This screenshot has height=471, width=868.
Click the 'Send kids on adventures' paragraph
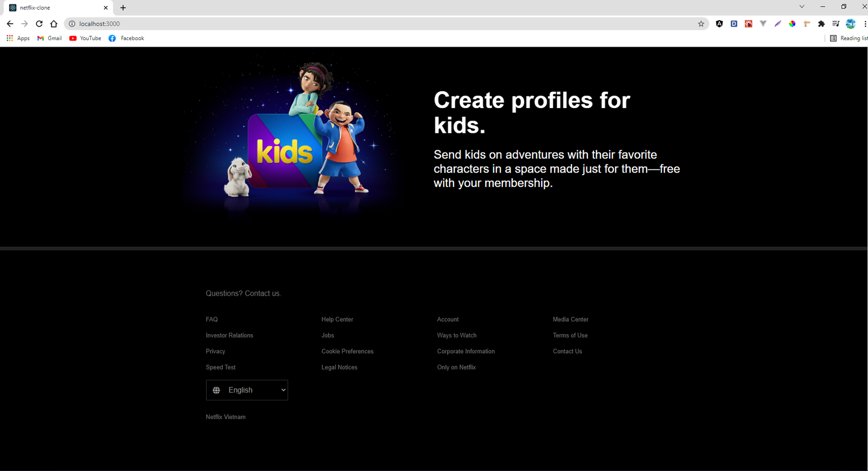(557, 169)
